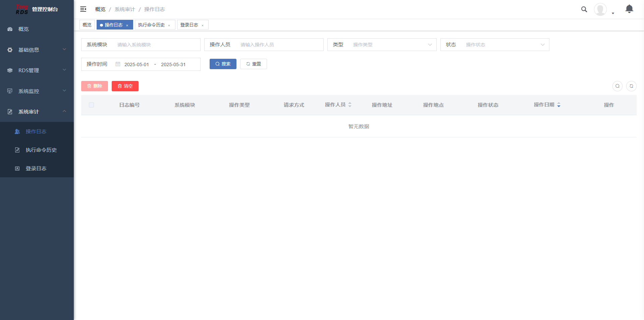Open the top-right search magnifier
The width and height of the screenshot is (644, 320).
click(584, 9)
